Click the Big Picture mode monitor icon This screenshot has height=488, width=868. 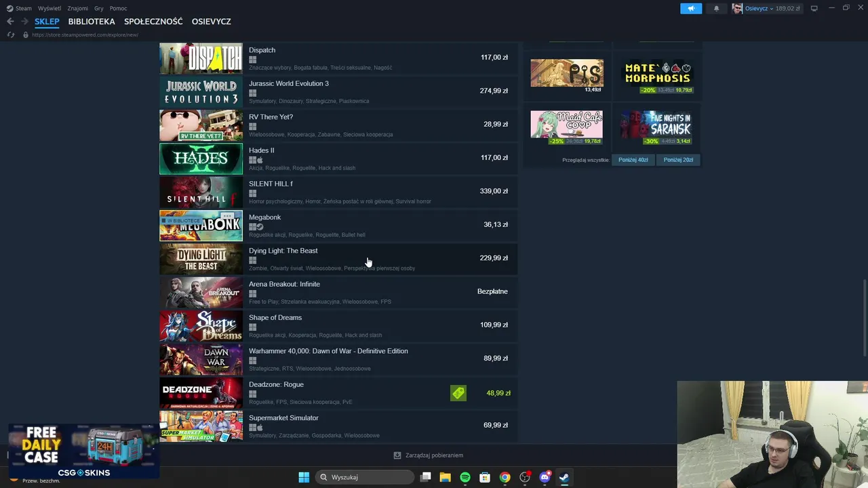pos(814,8)
